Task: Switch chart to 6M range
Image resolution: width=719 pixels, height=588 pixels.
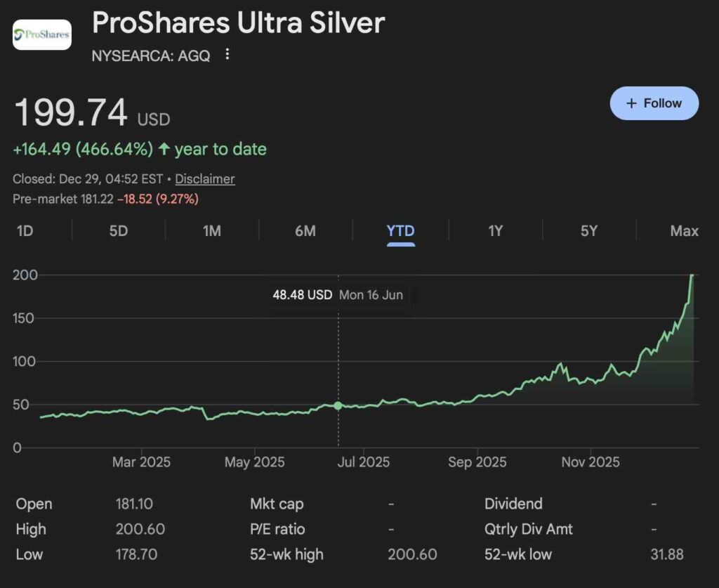Action: click(x=305, y=231)
